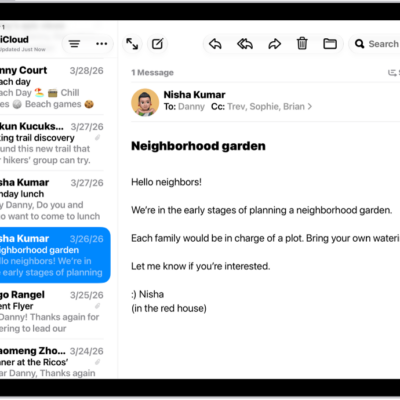The height and width of the screenshot is (400, 400).
Task: Expand the recipient list chevron after Brian
Action: [310, 107]
